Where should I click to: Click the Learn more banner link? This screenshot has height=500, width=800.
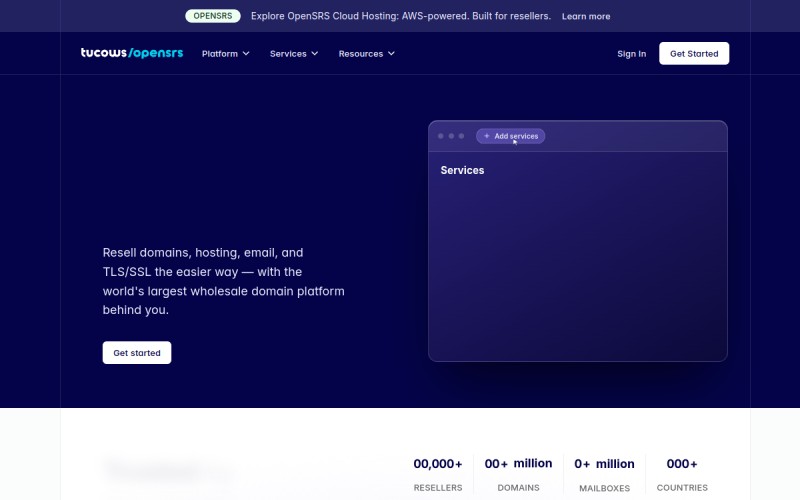click(x=586, y=16)
